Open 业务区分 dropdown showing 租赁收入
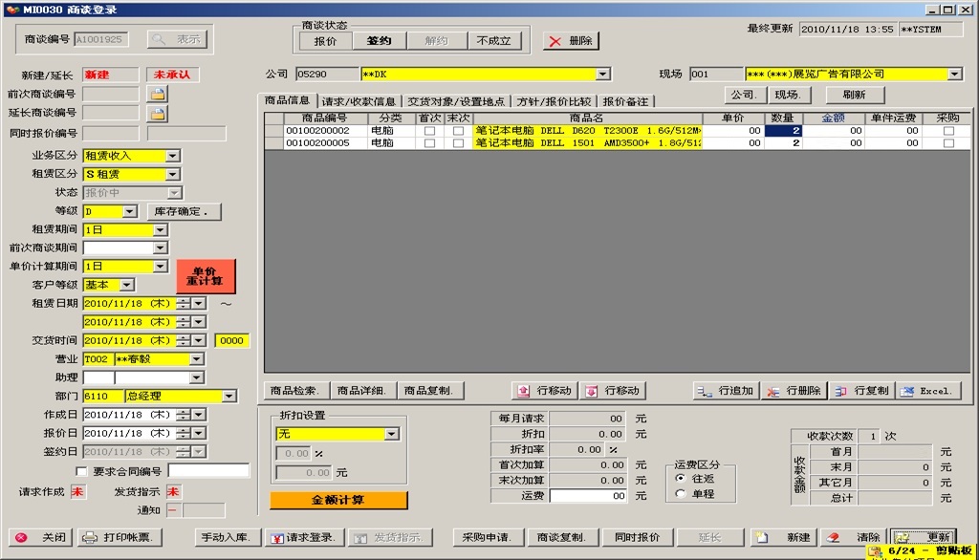This screenshot has height=560, width=979. [173, 156]
